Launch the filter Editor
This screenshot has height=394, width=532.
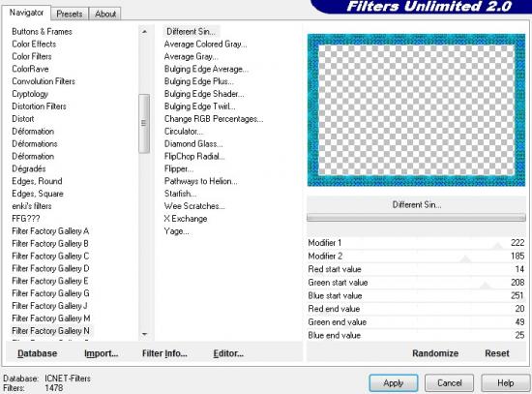click(228, 353)
